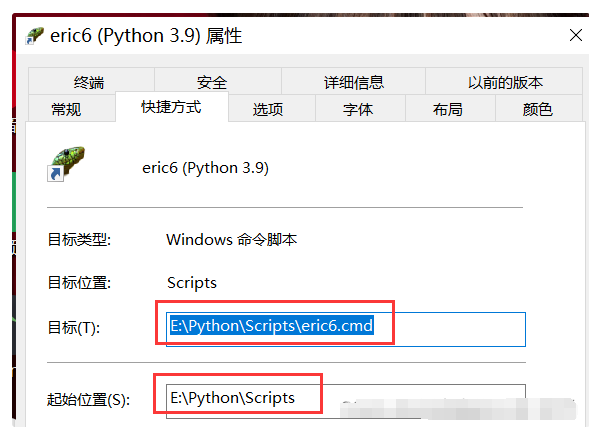Click the 起始位置(S) label
Screen dimensions: 589x431
[88, 399]
